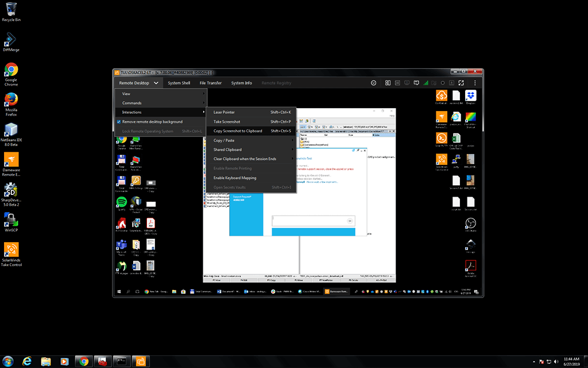Switch to the File Transfer menu
This screenshot has width=588, height=368.
click(x=210, y=82)
